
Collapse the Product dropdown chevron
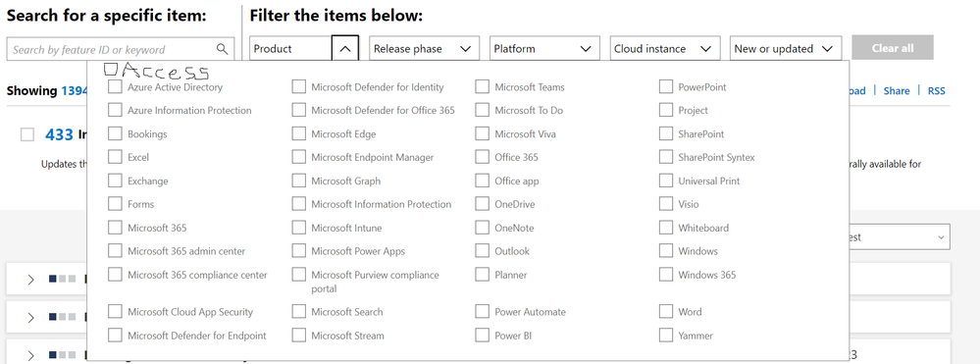point(345,48)
